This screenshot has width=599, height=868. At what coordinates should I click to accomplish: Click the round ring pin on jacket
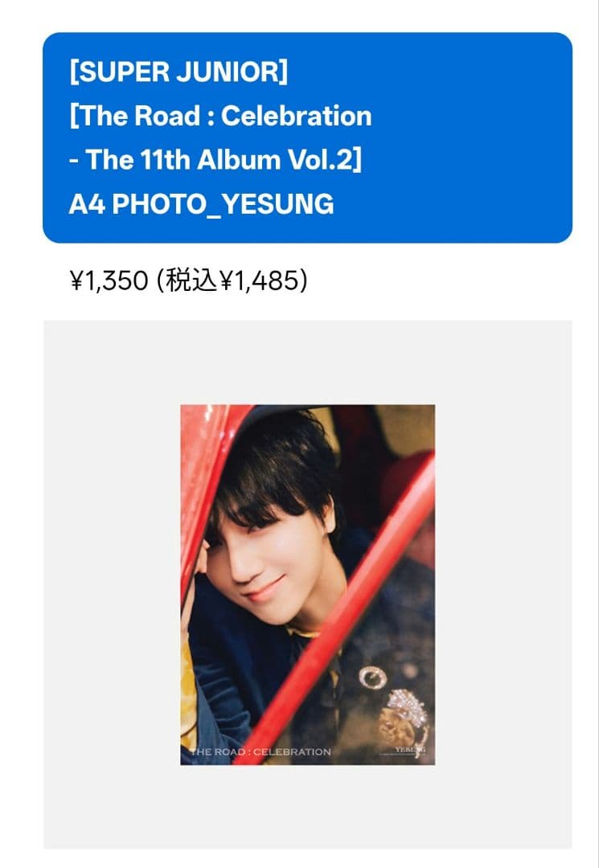point(372,678)
